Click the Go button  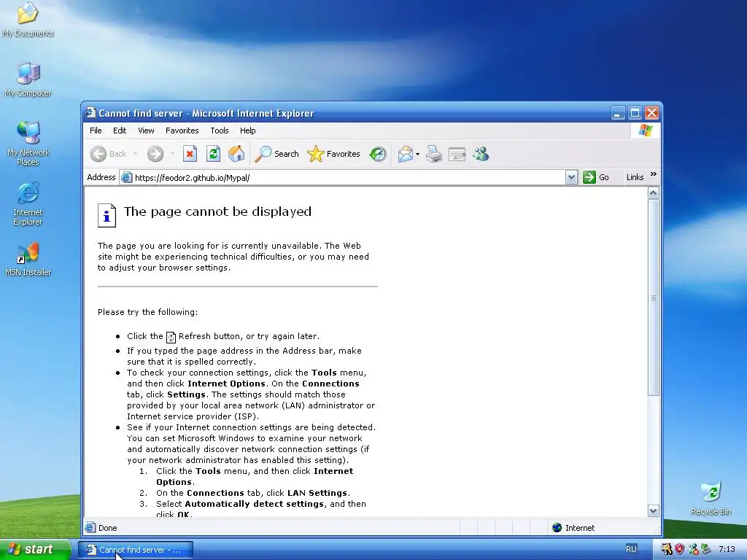click(596, 177)
